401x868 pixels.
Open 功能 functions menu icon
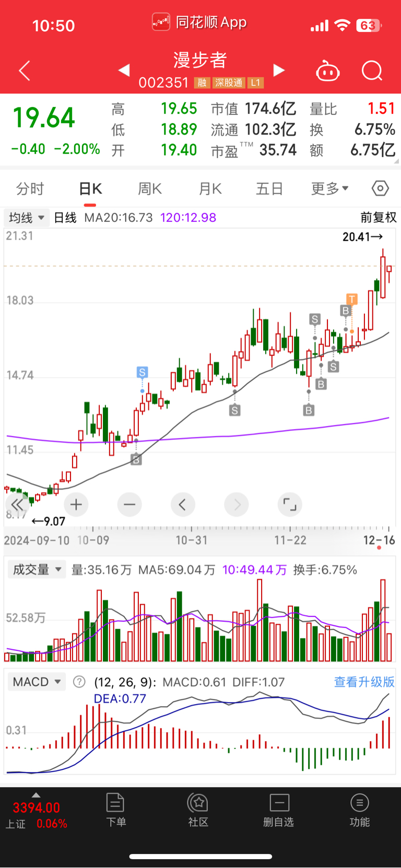(359, 810)
